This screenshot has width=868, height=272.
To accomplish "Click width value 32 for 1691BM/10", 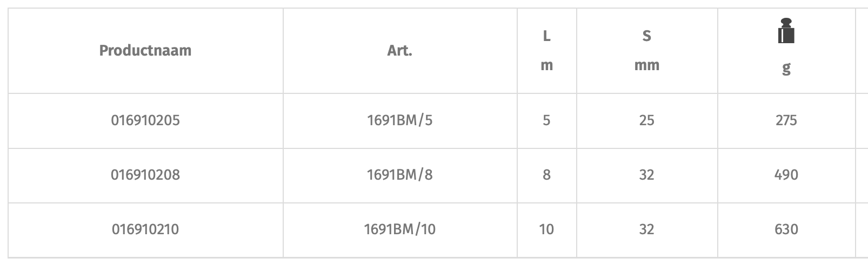I will pos(646,229).
